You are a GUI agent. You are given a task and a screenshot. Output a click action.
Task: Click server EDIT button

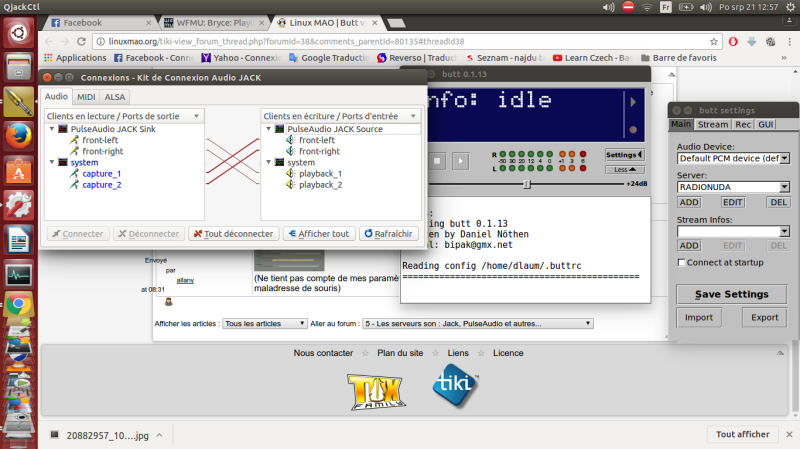732,202
